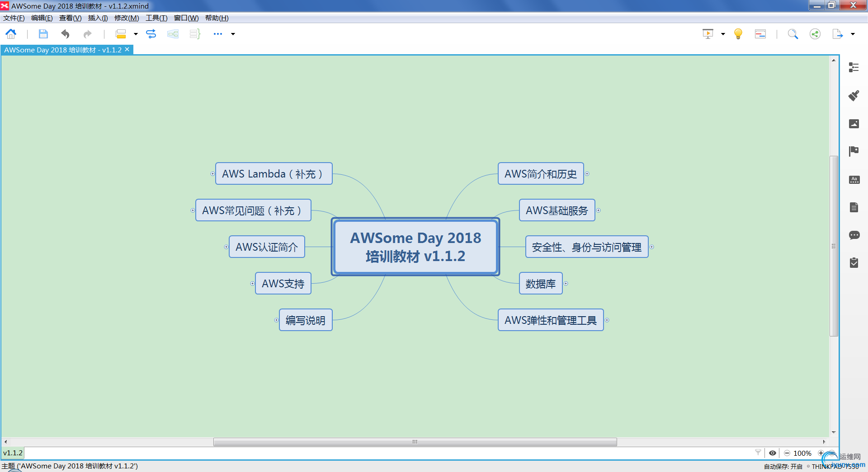This screenshot has width=868, height=472.
Task: Click the 100% zoom level
Action: coord(802,453)
